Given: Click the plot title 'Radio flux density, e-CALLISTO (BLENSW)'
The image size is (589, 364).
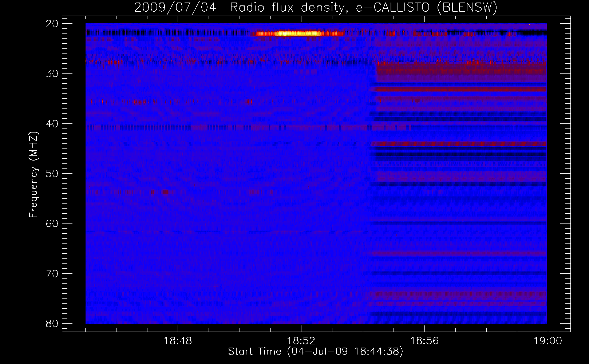Looking at the screenshot, I should tap(363, 8).
